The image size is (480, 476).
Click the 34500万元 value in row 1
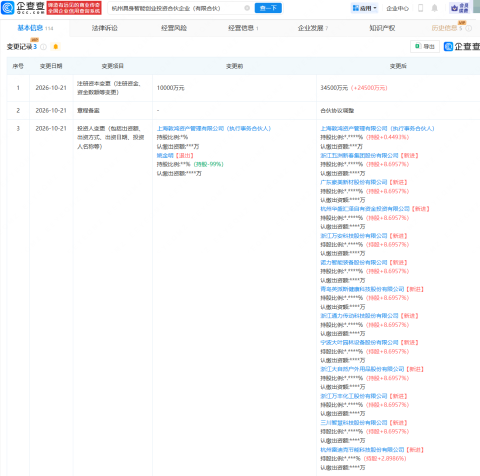point(334,88)
